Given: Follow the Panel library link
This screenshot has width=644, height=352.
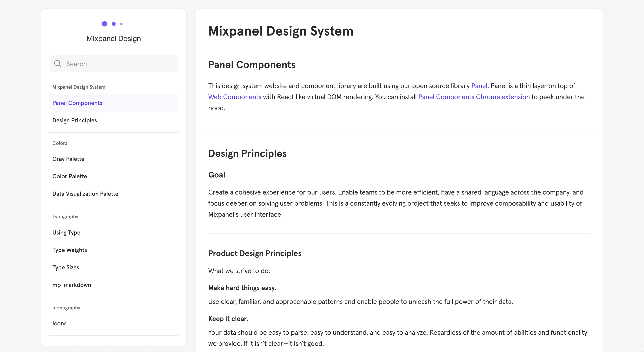Looking at the screenshot, I should click(x=479, y=86).
